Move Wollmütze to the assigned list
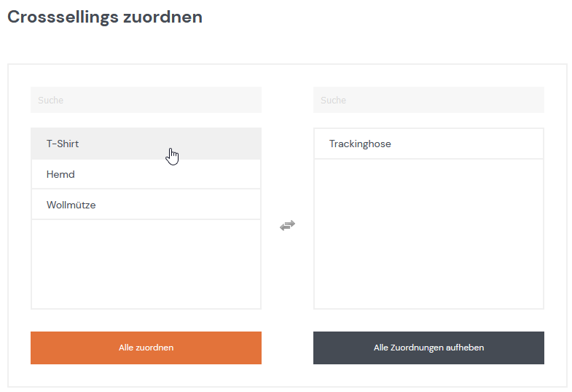 pyautogui.click(x=146, y=205)
